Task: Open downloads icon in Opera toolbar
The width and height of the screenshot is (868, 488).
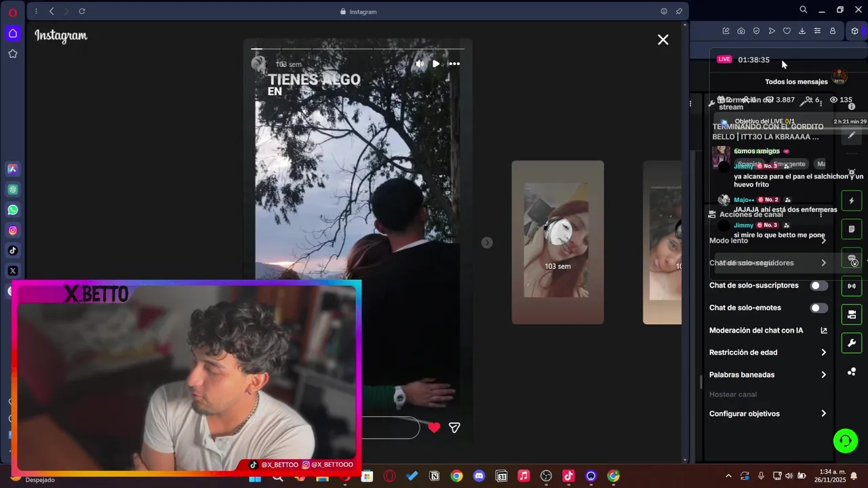Action: point(802,31)
